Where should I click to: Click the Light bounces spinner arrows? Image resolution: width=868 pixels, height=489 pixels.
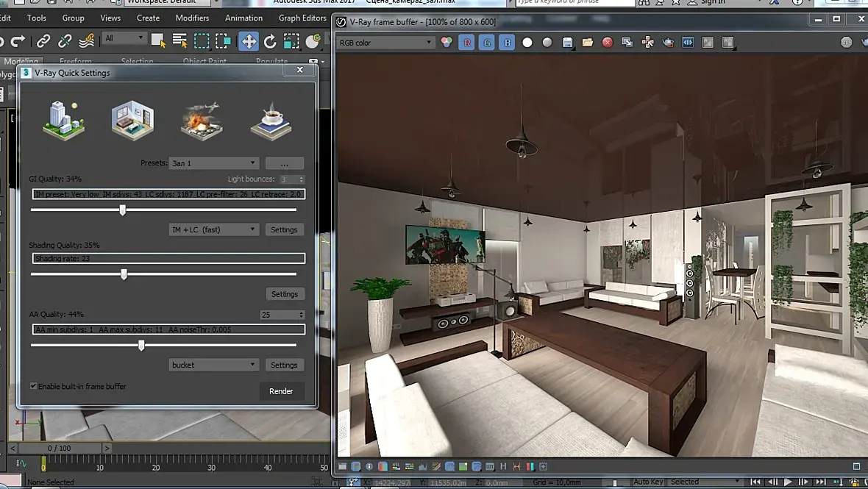301,179
